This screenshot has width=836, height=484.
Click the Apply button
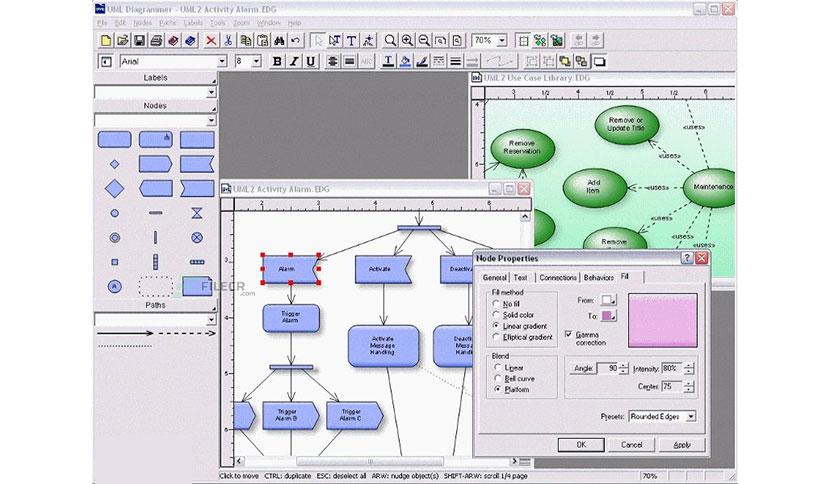click(x=682, y=445)
